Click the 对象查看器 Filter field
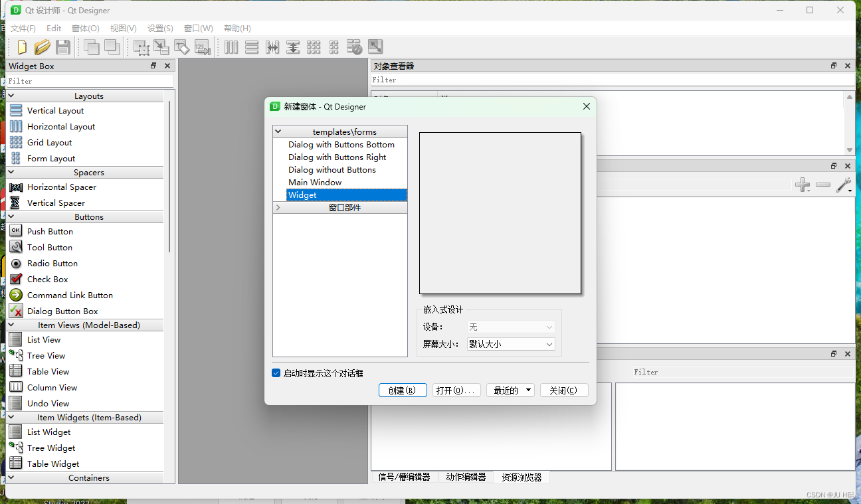Image resolution: width=861 pixels, height=504 pixels. (612, 80)
